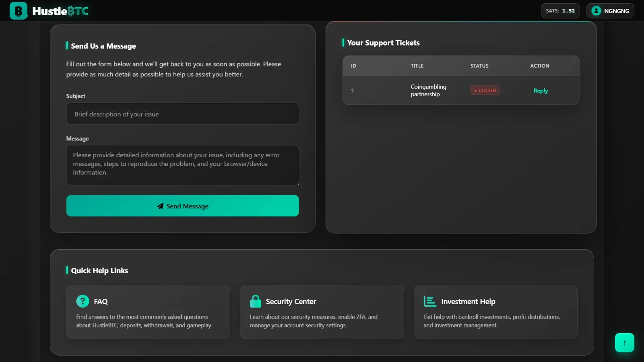
Task: Click the user avatar icon beside NGNGNG
Action: coord(596,11)
